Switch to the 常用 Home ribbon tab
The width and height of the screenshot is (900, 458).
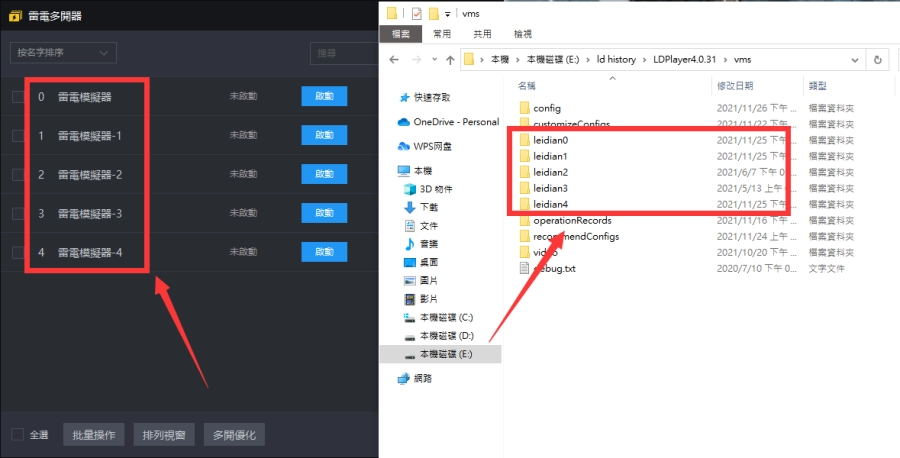[442, 34]
